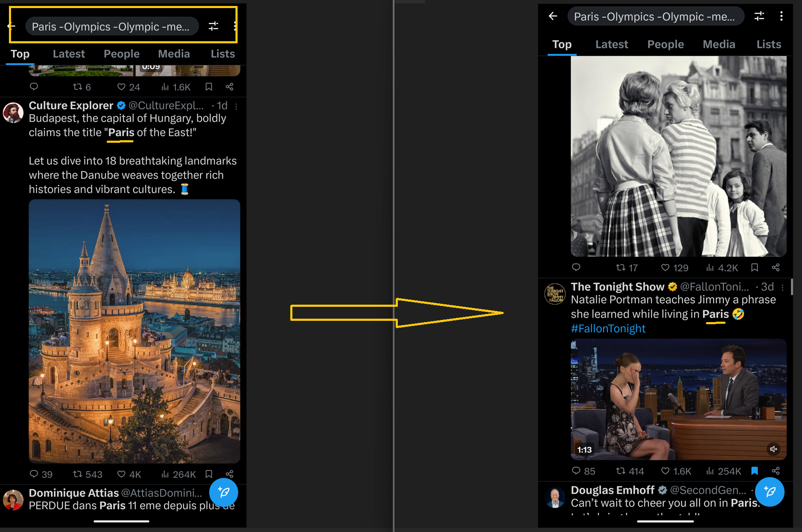Remove bookmark on Tonight Show post
This screenshot has height=532, width=802.
coord(755,470)
